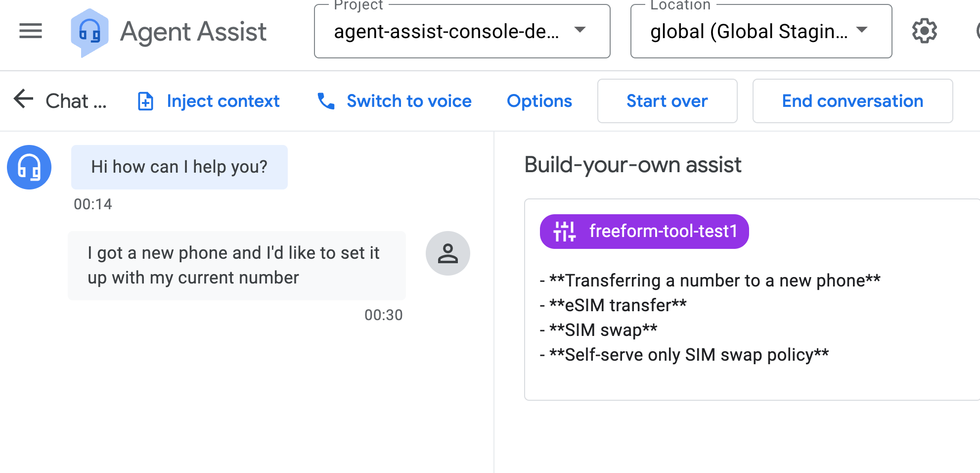
Task: Click the Inject context document icon
Action: coord(145,101)
